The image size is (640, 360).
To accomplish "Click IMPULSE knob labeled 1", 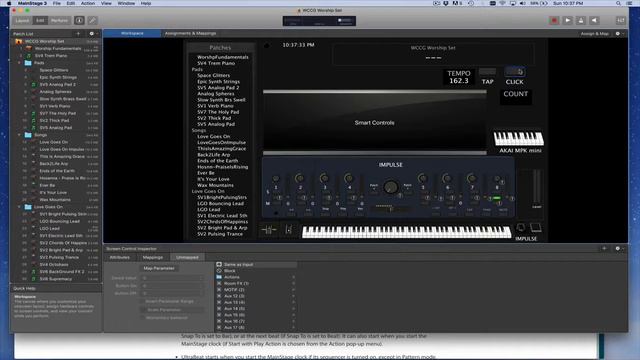I will tap(276, 178).
